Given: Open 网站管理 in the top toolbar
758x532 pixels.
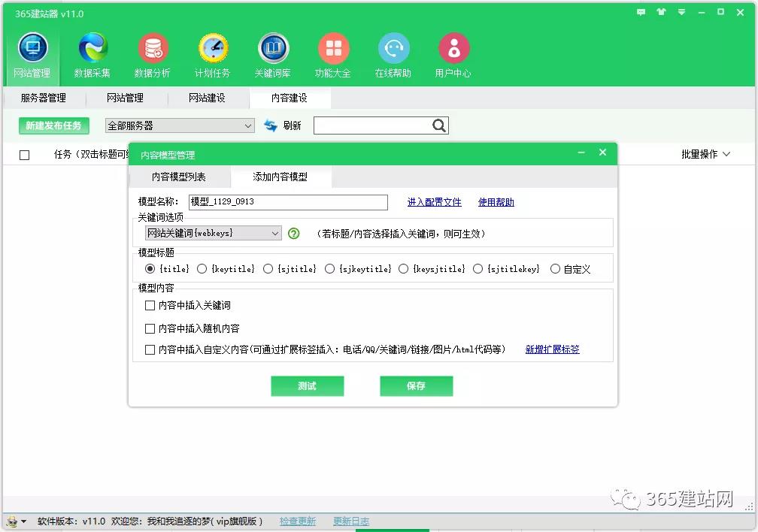Looking at the screenshot, I should pos(32,56).
